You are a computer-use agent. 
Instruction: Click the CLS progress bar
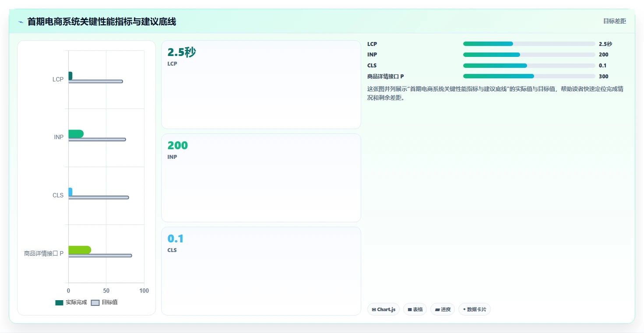(529, 66)
